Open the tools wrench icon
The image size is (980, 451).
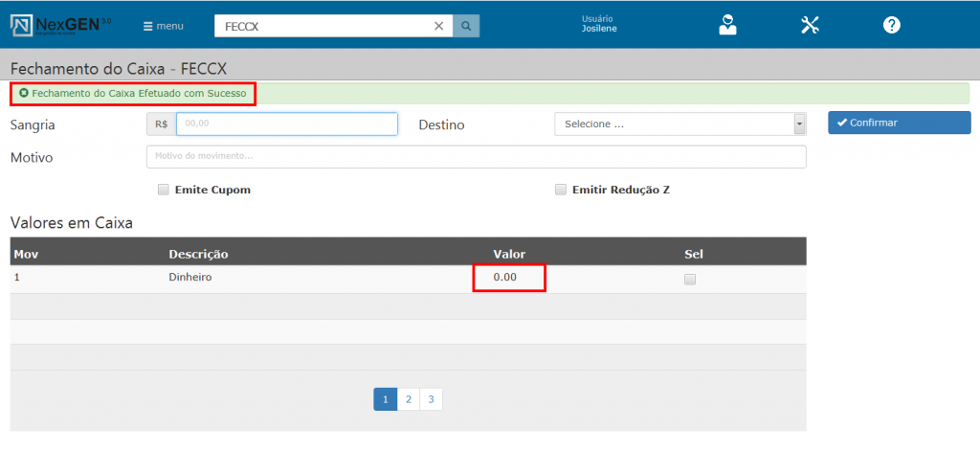(x=810, y=26)
